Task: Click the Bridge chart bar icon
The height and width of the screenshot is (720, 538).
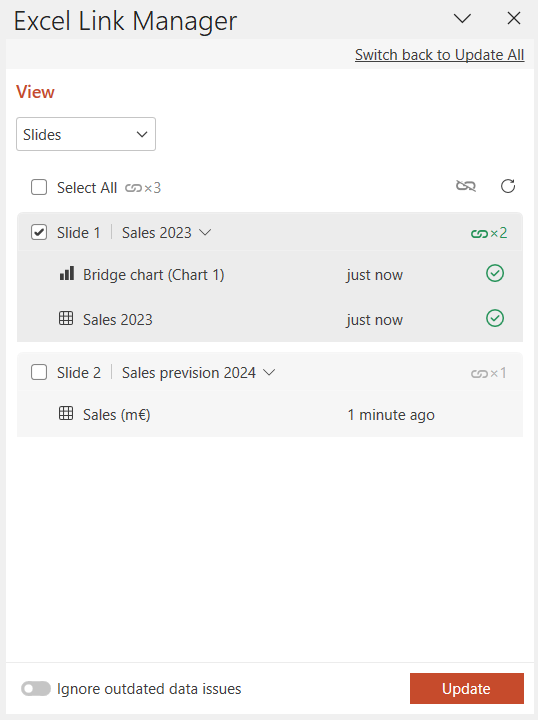Action: [67, 273]
